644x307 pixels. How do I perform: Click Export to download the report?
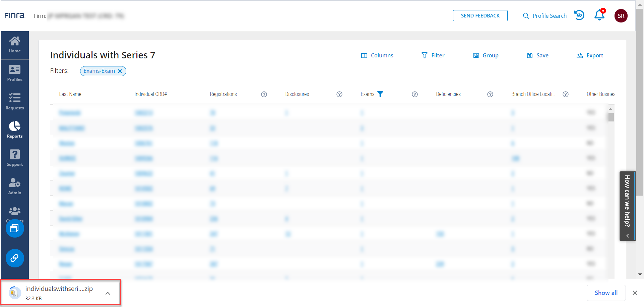590,55
